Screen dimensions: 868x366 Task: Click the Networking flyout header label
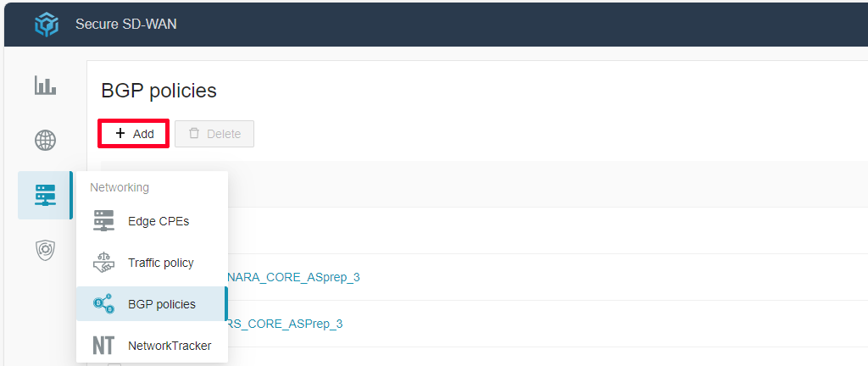[120, 187]
